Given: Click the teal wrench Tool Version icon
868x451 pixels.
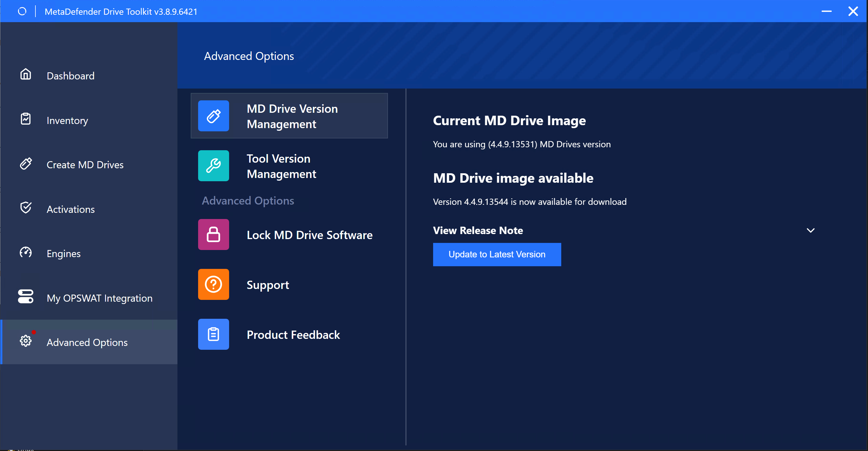Looking at the screenshot, I should pos(214,166).
